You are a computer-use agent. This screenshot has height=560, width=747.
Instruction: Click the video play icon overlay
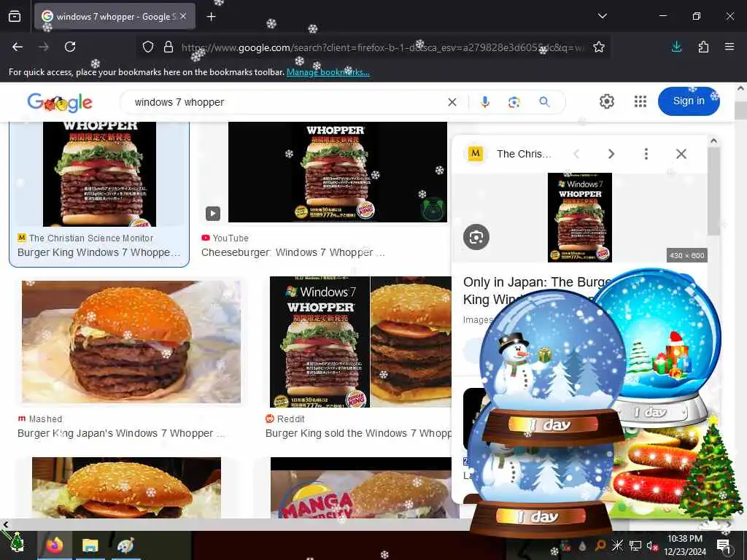point(213,214)
